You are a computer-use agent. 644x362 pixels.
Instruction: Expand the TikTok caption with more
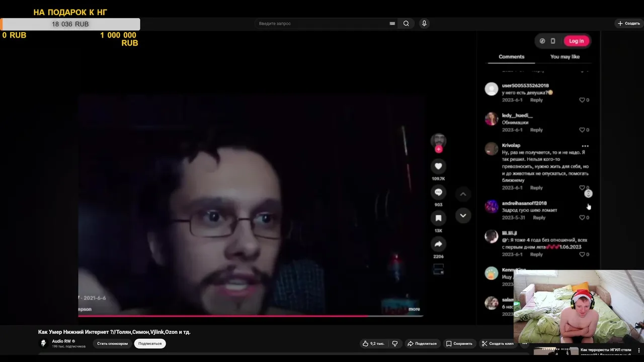(414, 309)
